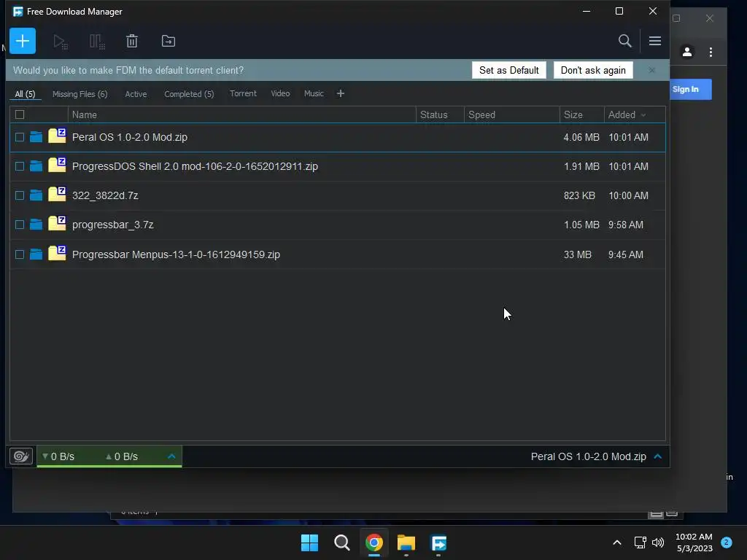This screenshot has width=747, height=560.
Task: Click the trash delete icon in toolbar
Action: (132, 41)
